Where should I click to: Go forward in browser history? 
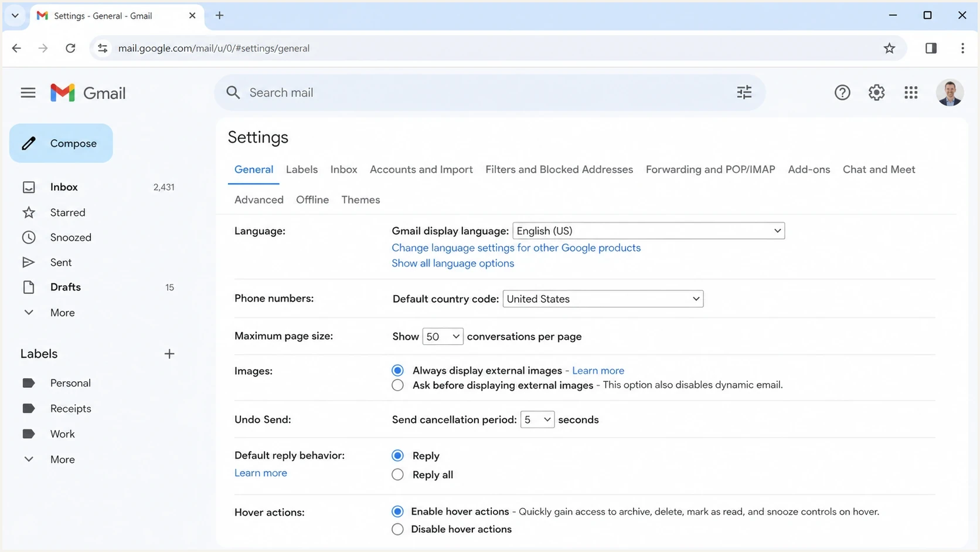click(43, 48)
